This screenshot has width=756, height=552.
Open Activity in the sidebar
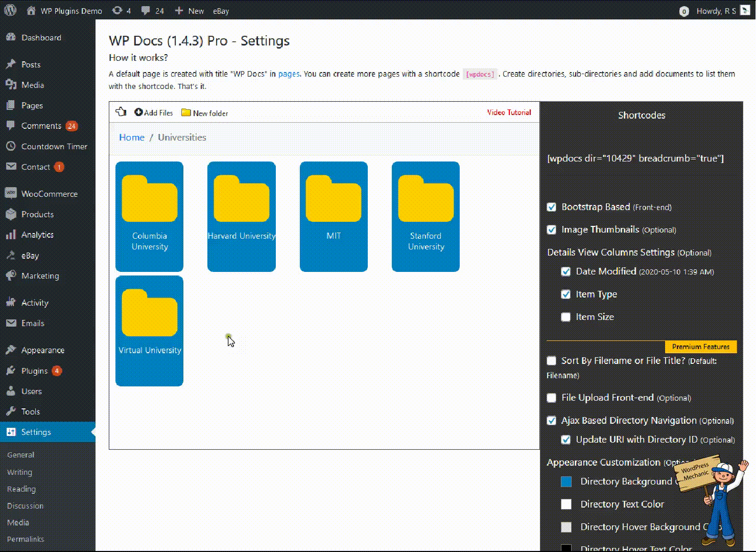[35, 303]
